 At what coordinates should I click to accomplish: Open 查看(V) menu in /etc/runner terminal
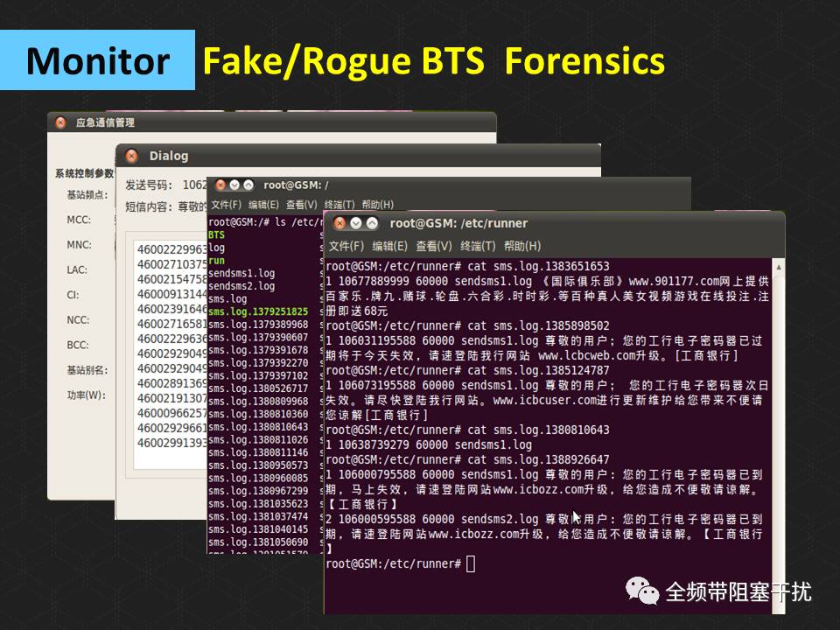[434, 246]
